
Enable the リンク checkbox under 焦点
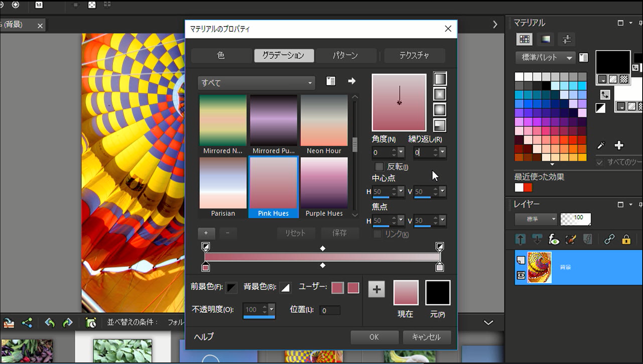click(377, 234)
